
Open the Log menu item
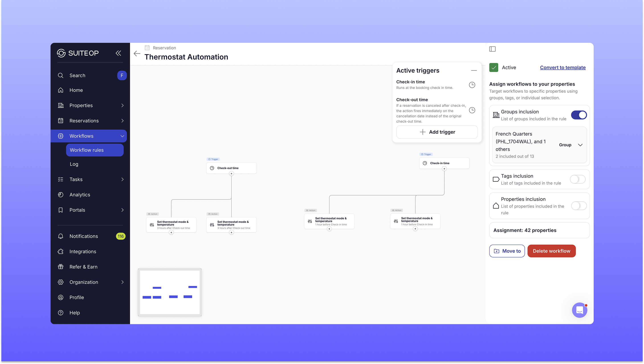pos(74,164)
